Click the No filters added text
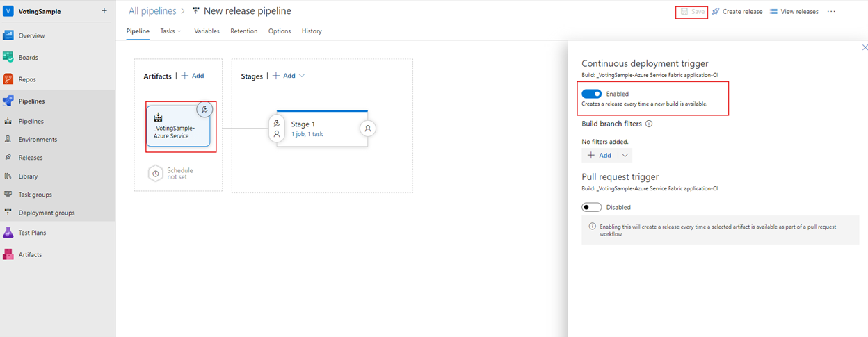Screen dimensions: 868x337 tap(605, 142)
